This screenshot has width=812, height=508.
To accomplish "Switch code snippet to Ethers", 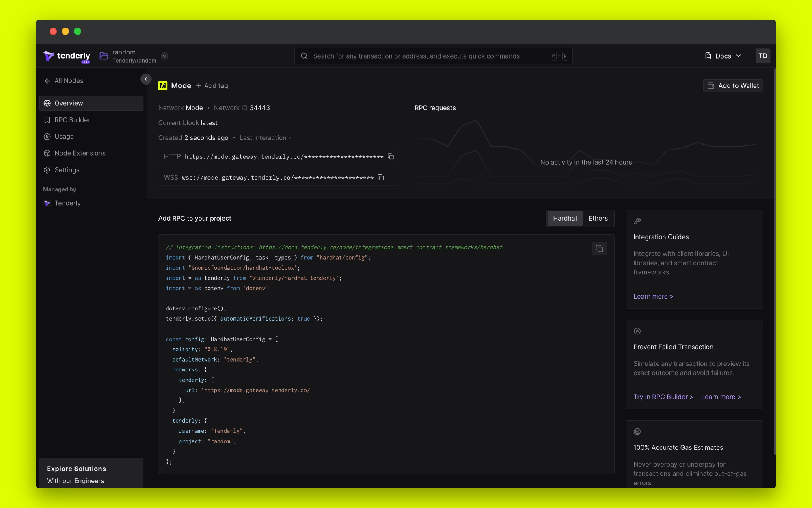I will [598, 219].
